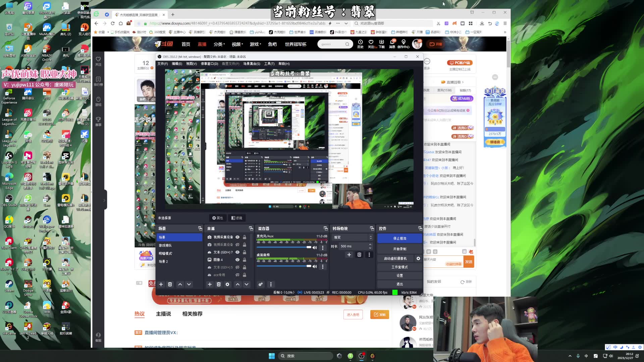The image size is (644, 362).
Task: Move source down in OBS sources list
Action: 247,284
